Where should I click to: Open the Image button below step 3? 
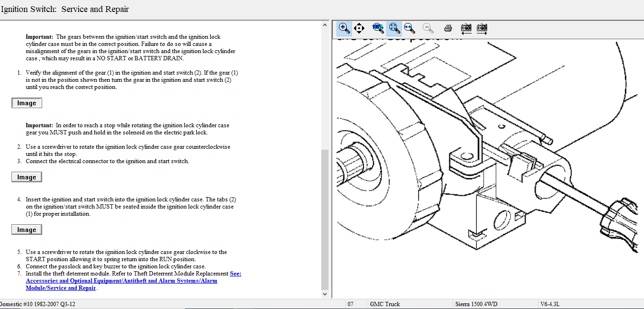pos(27,177)
